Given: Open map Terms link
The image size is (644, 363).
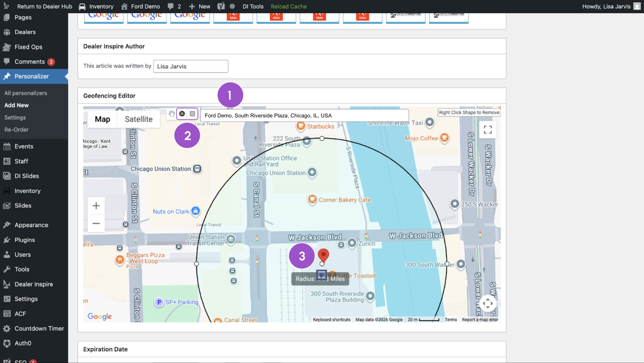Looking at the screenshot, I should [x=451, y=319].
